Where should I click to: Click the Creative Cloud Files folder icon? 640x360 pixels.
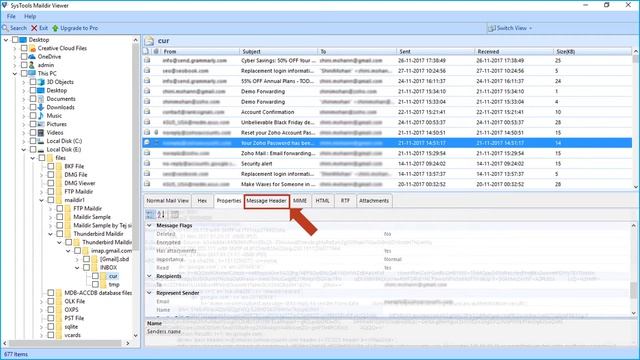pos(33,48)
